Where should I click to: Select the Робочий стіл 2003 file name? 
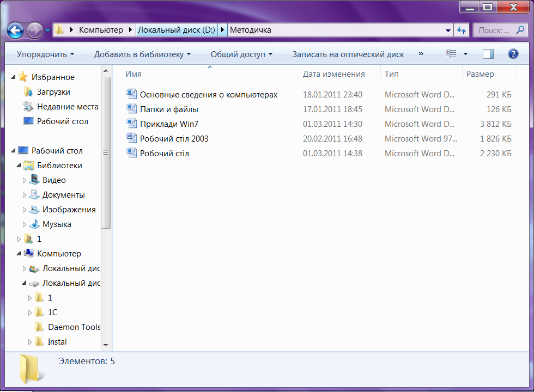[x=174, y=138]
